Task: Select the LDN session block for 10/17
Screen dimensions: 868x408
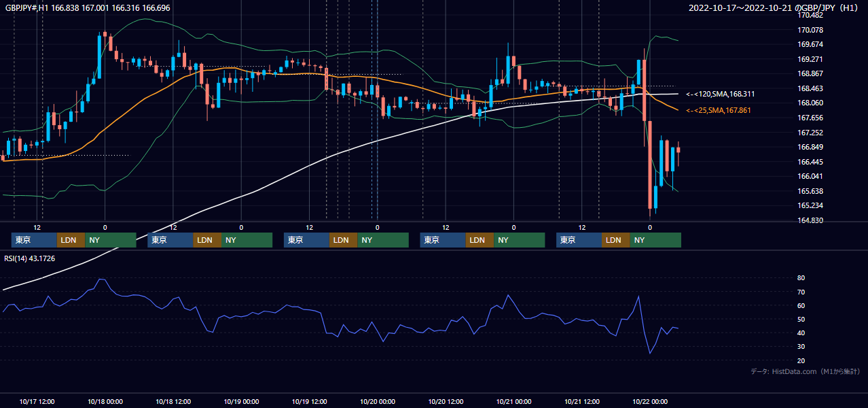Action: (71, 240)
